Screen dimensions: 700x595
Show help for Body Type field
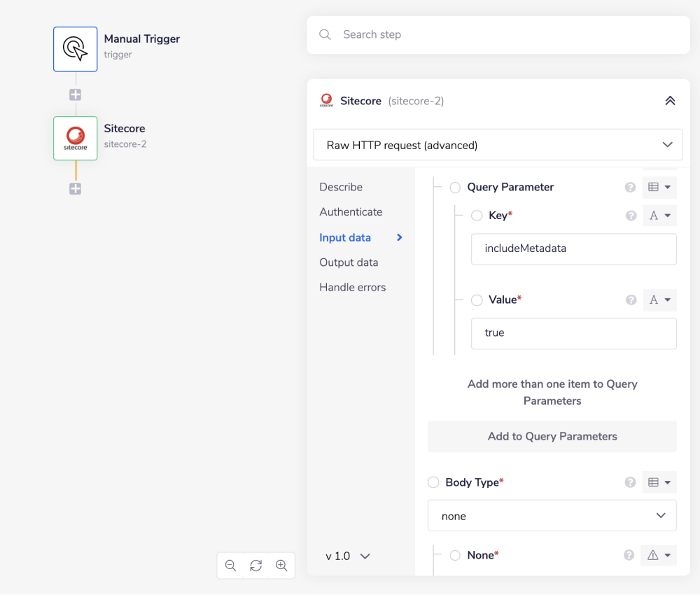[x=630, y=482]
